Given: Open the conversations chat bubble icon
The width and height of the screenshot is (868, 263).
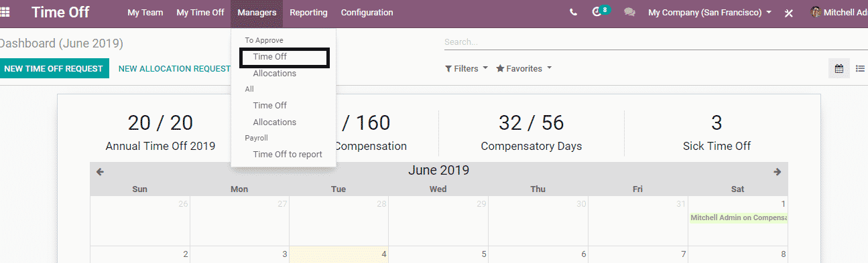Looking at the screenshot, I should 629,12.
